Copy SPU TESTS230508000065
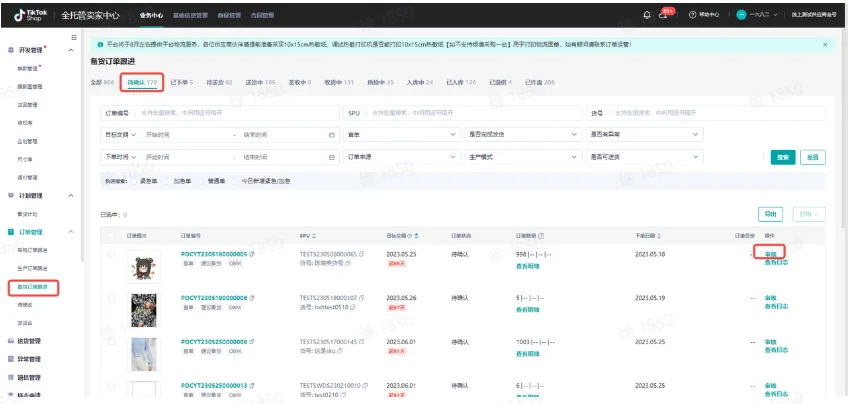The height and width of the screenshot is (404, 848). [362, 254]
